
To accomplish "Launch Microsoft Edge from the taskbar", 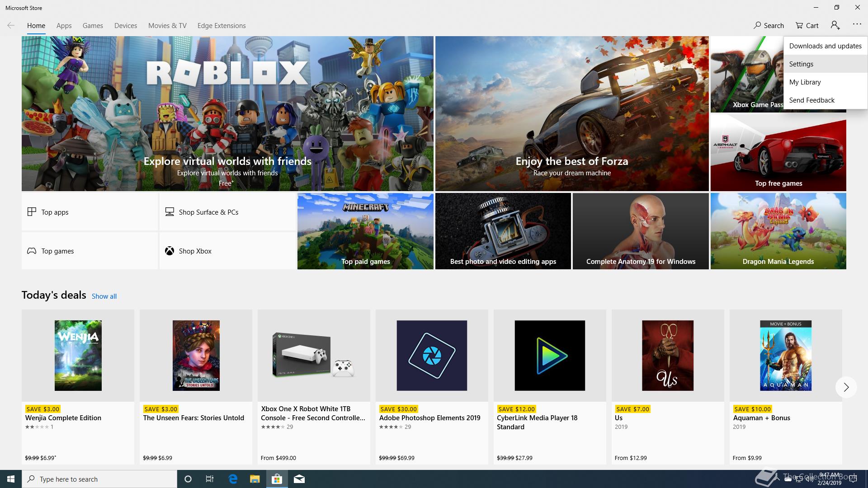I will point(233,479).
